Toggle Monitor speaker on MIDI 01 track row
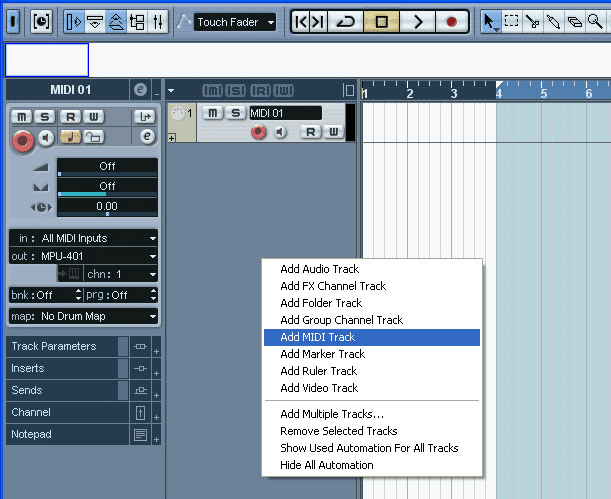Screen dimensions: 611x499 pos(280,132)
